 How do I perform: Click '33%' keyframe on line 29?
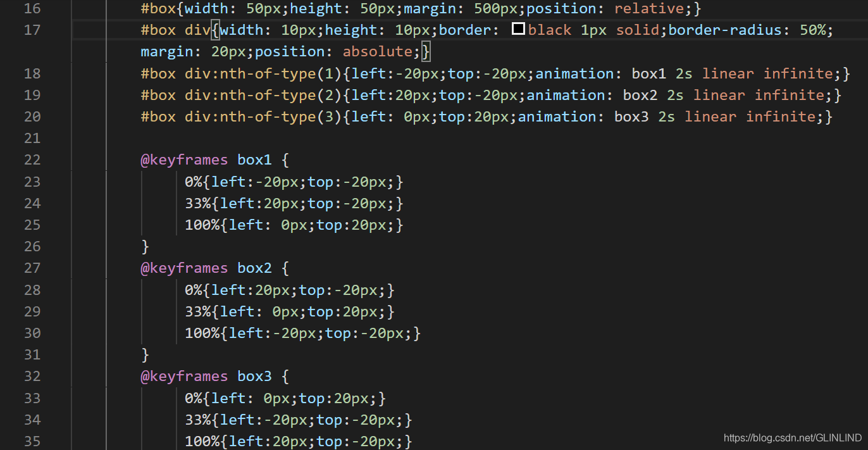(x=197, y=311)
